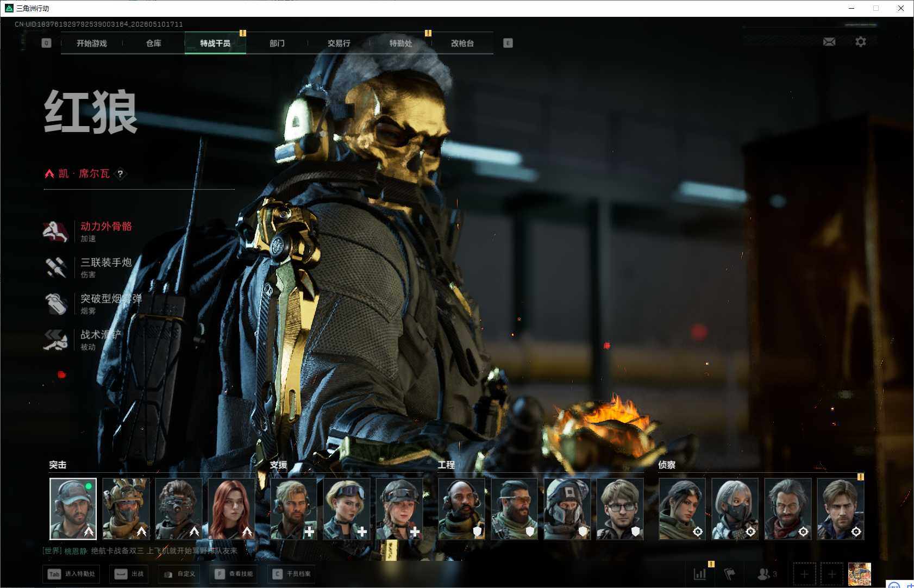Select the second 突击 operator wearing helmet and mask

point(126,509)
